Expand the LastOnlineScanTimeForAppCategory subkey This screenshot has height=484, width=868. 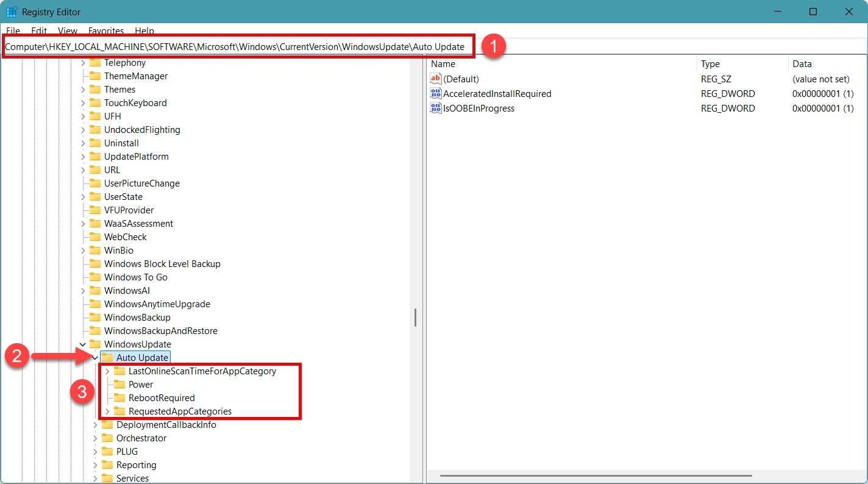107,371
